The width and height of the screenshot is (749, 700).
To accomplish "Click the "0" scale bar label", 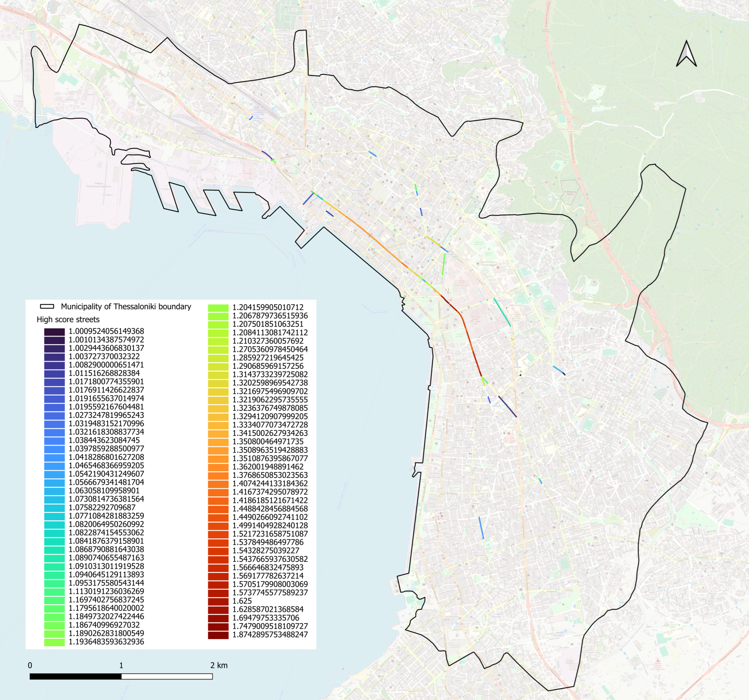I will 30,665.
